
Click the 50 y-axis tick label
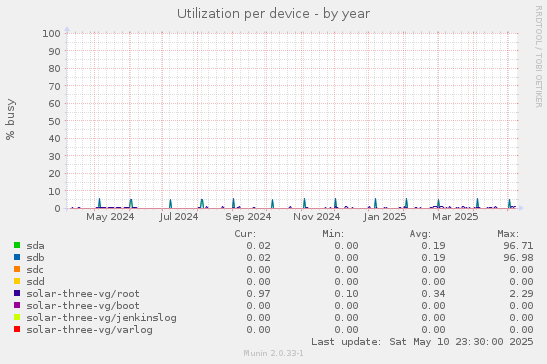(54, 121)
